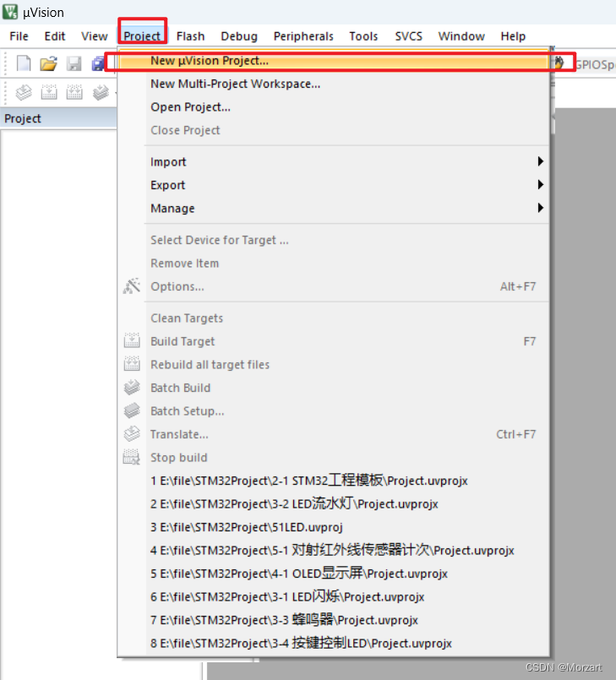Expand the Import submenu
Viewport: 616px width, 680px height.
[x=333, y=161]
